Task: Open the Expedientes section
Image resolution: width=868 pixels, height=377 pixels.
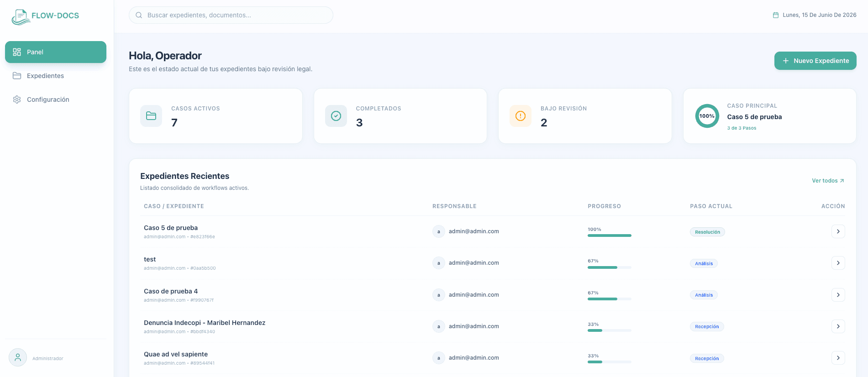Action: click(56, 76)
